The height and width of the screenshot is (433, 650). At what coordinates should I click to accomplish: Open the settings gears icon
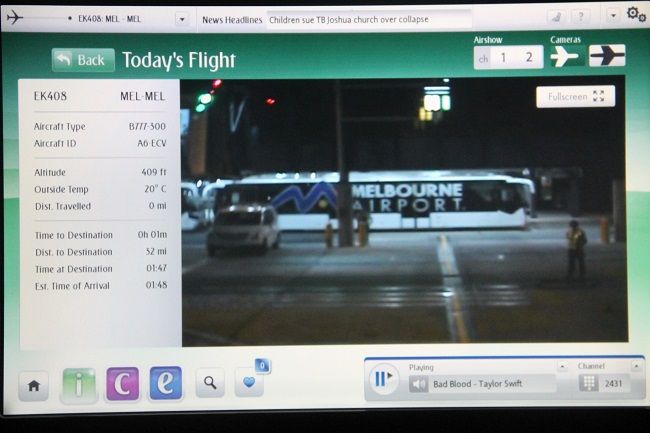tap(636, 15)
